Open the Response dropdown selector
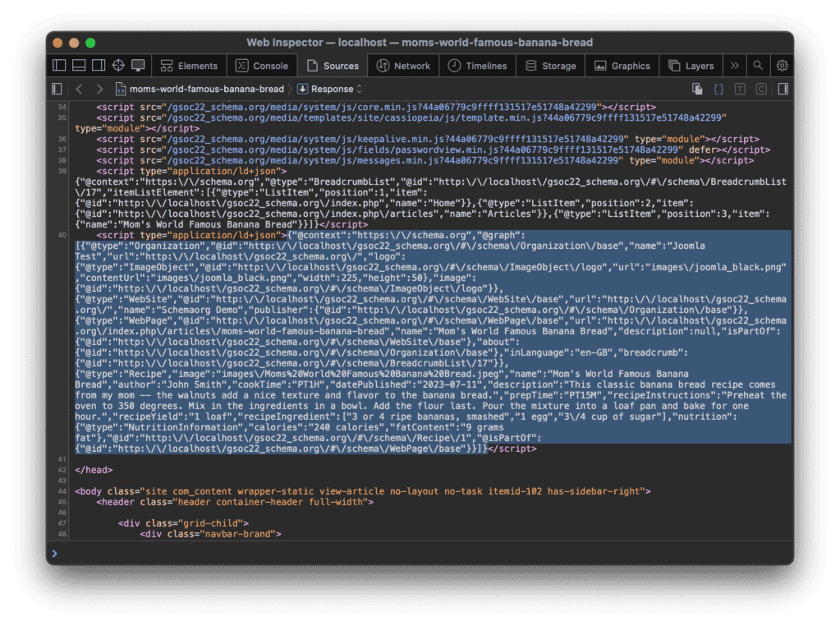840x626 pixels. (x=329, y=89)
